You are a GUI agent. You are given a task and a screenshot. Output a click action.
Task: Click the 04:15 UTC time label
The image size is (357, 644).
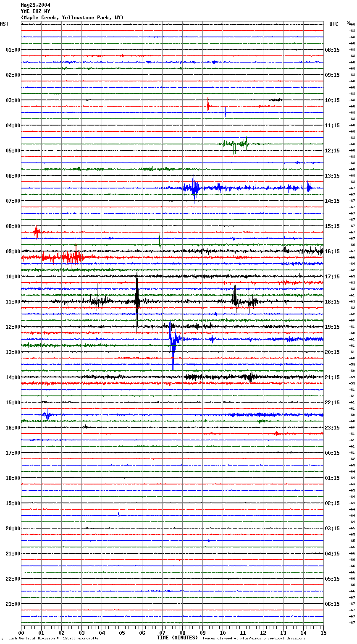click(x=332, y=554)
